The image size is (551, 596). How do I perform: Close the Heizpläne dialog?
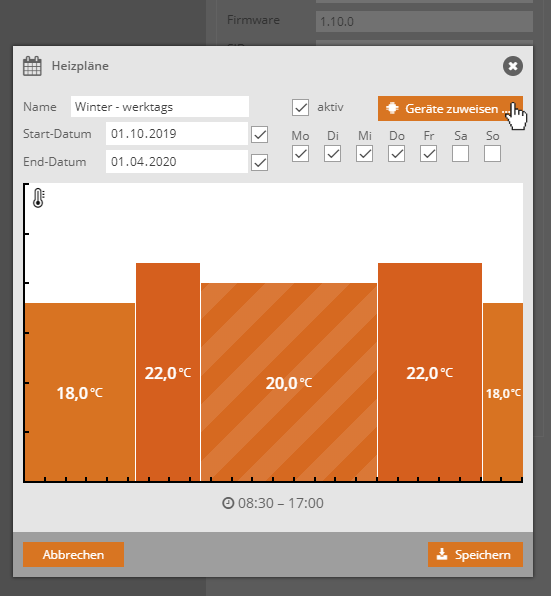513,66
